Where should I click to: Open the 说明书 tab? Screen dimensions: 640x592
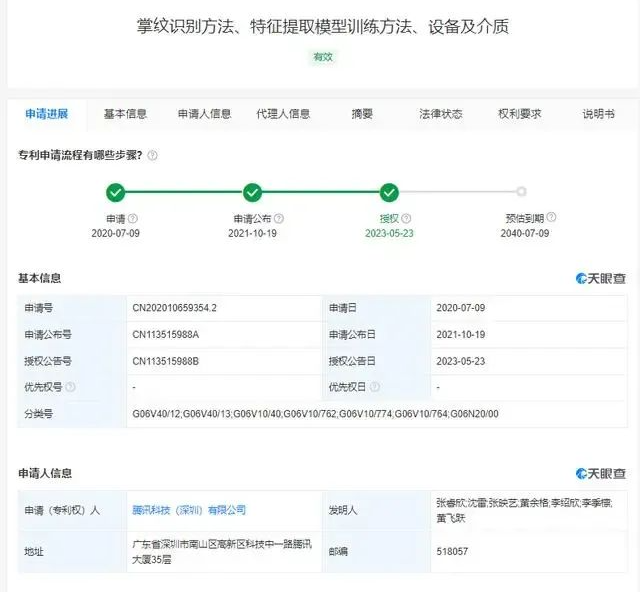coord(598,114)
